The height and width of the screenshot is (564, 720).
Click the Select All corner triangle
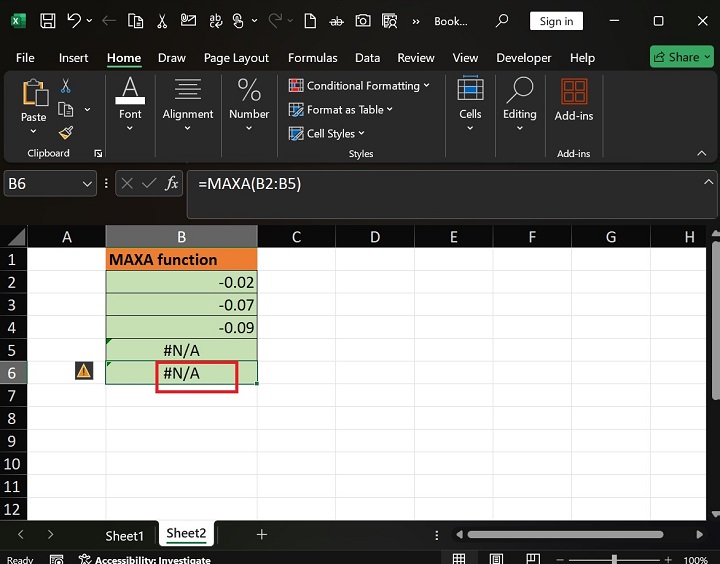point(17,237)
